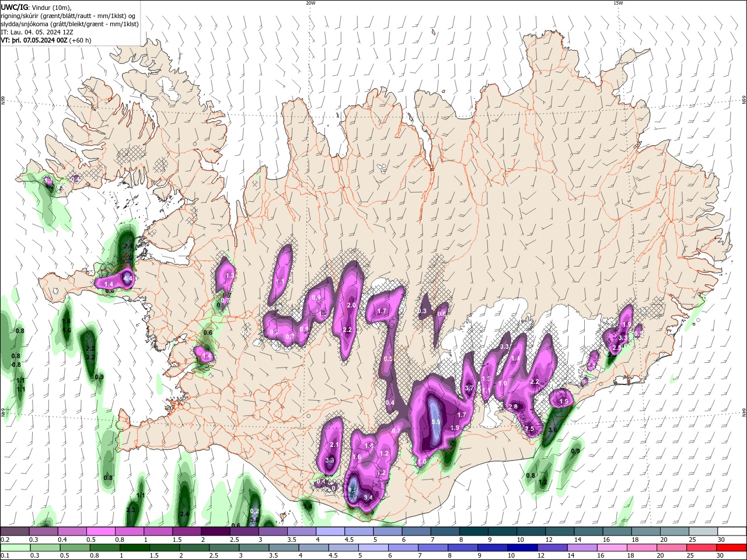This screenshot has width=747, height=560.
Task: Click the 20W longitude label
Action: point(310,3)
